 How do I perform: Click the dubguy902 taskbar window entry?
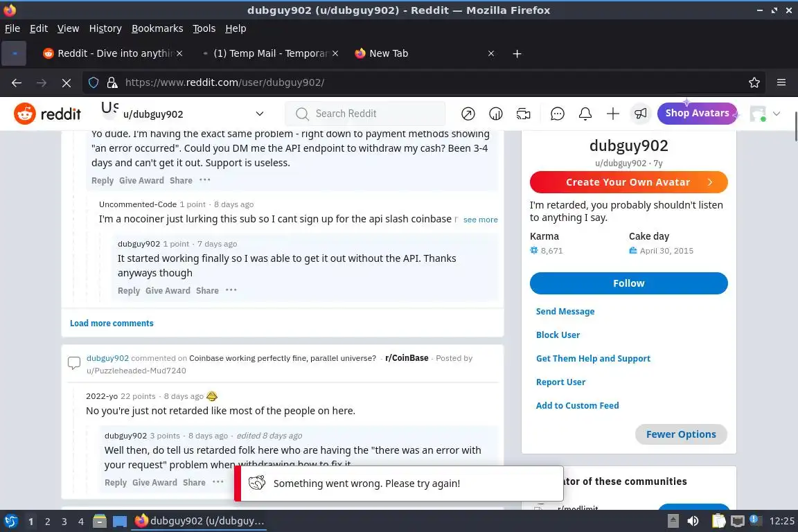(x=199, y=521)
